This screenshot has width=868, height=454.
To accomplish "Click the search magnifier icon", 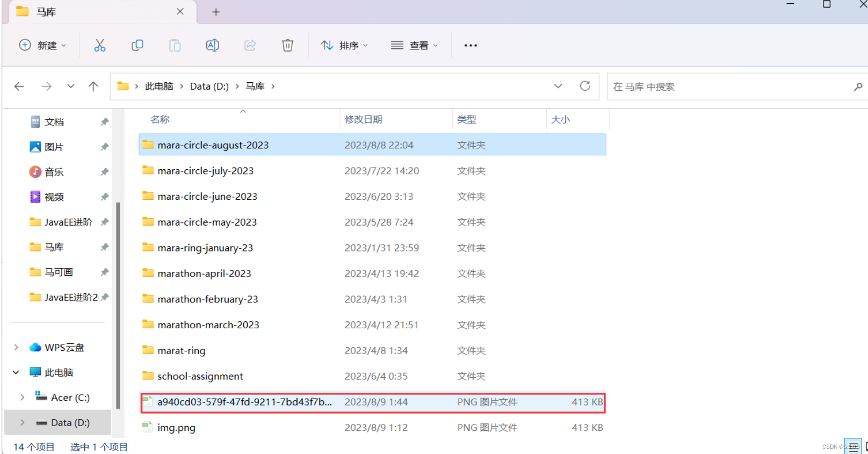I will (858, 87).
